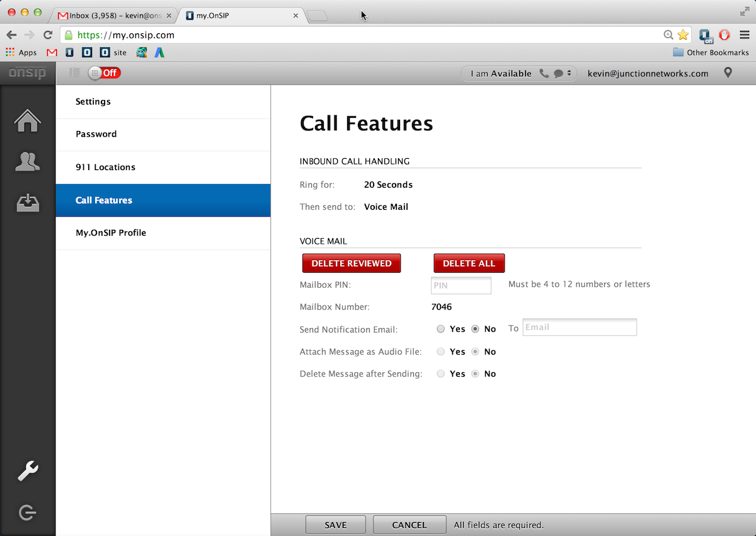This screenshot has height=536, width=756.
Task: Open the 911 Locations menu item
Action: (163, 168)
